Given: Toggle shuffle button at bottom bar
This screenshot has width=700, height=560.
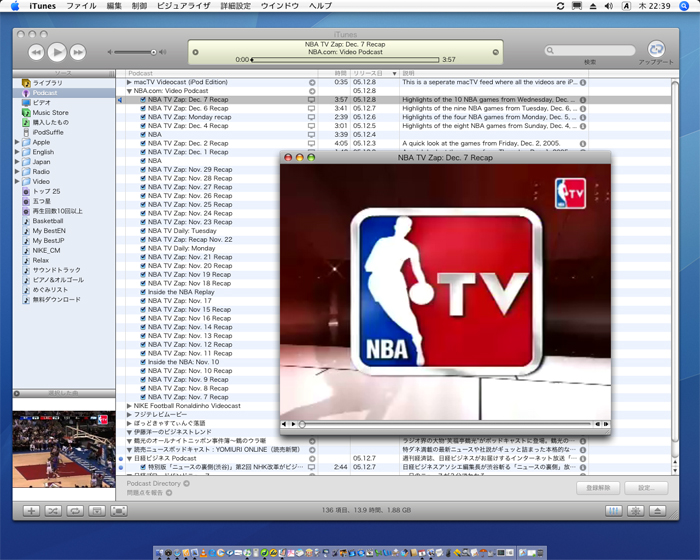Looking at the screenshot, I should pos(53,510).
